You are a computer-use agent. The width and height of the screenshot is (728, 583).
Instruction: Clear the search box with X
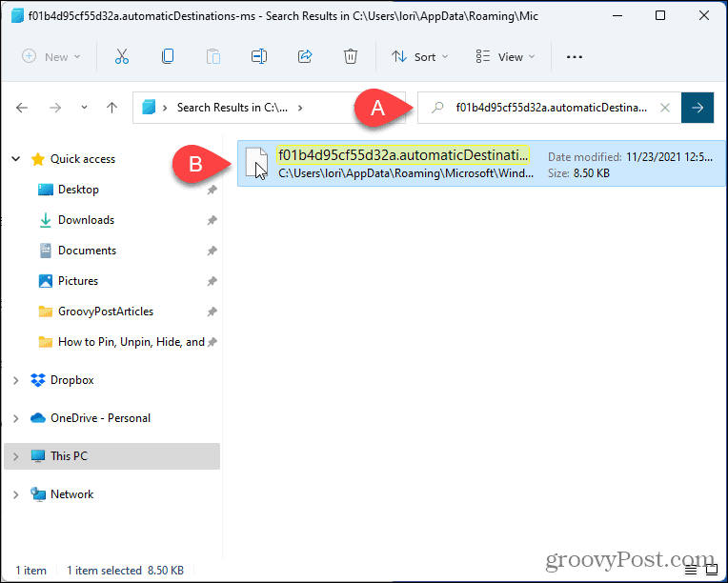pyautogui.click(x=665, y=108)
